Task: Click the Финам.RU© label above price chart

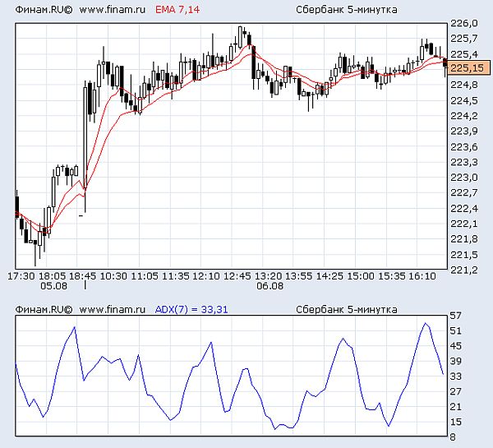Action: 44,10
